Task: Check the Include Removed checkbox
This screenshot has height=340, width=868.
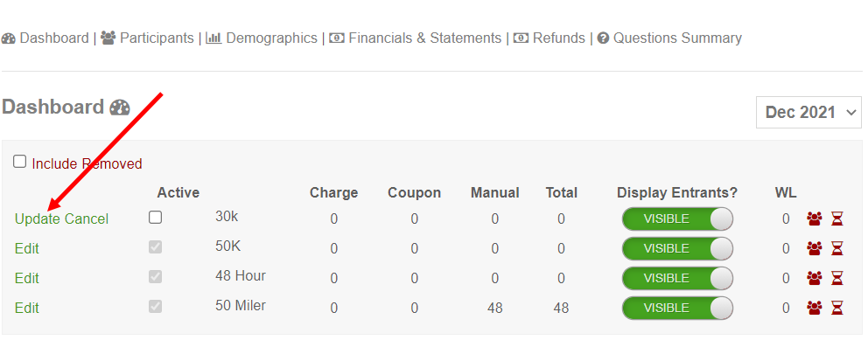Action: click(20, 162)
